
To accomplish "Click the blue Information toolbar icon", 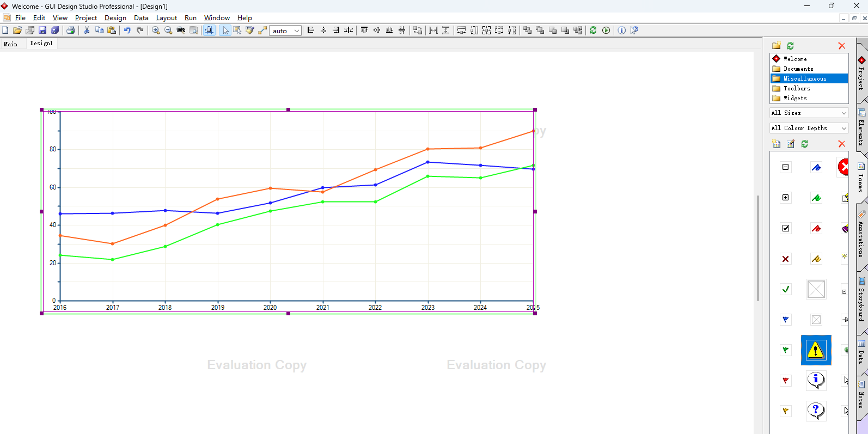I will click(621, 30).
